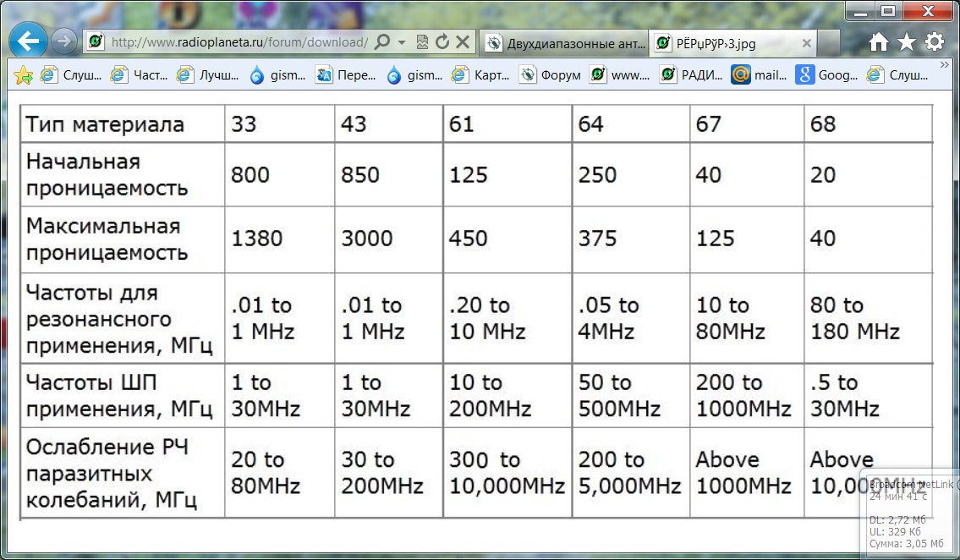
Task: Open the www... bookmark
Action: click(620, 75)
